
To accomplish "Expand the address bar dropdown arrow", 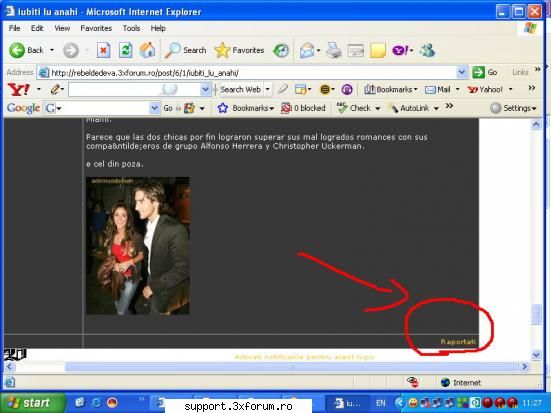I will pyautogui.click(x=462, y=72).
